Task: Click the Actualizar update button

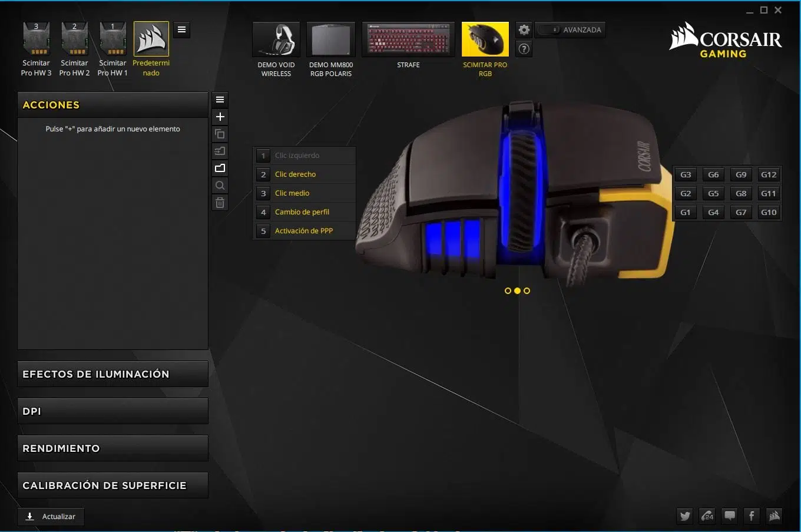Action: 51,517
